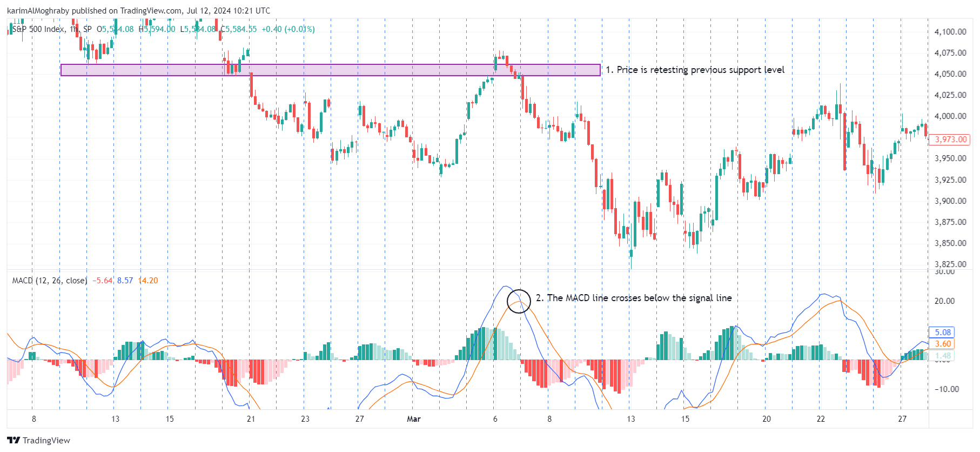Click the 4,100.00 price axis label
Image resolution: width=980 pixels, height=452 pixels.
pos(950,32)
